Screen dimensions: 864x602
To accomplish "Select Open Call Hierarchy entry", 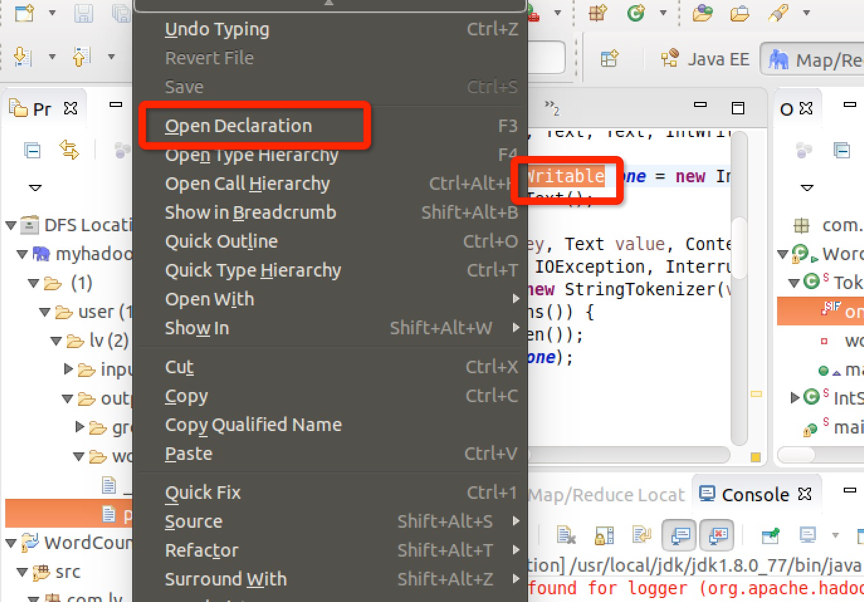I will [247, 184].
